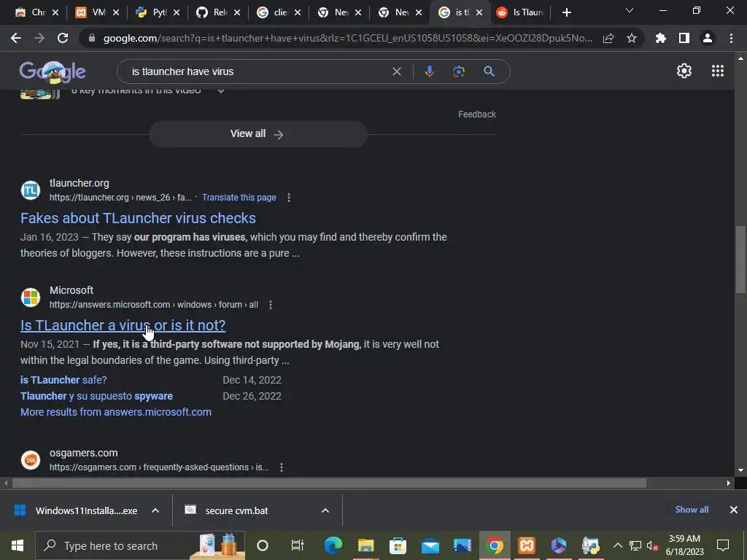This screenshot has width=747, height=560.
Task: Open More results from answers.microsoft.com
Action: [116, 412]
